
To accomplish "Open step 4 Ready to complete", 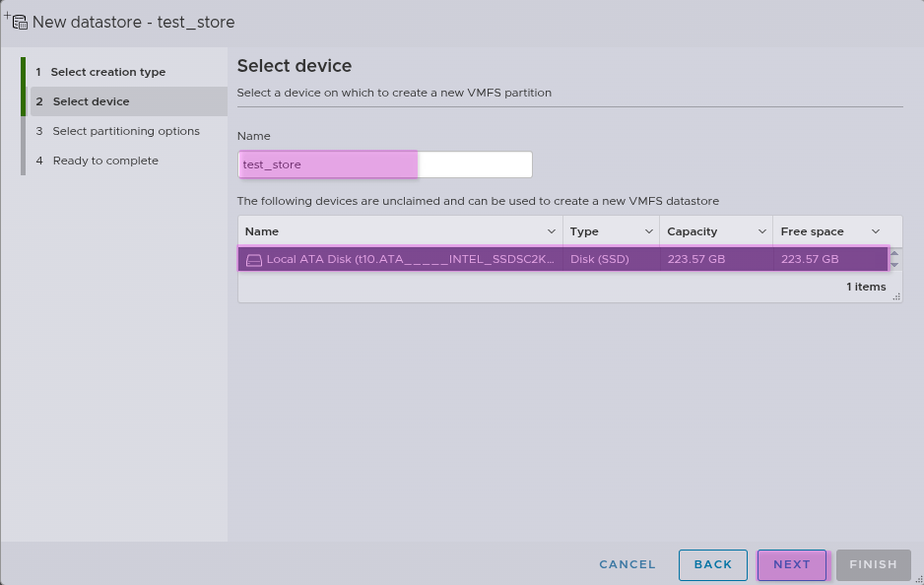I will tap(105, 161).
